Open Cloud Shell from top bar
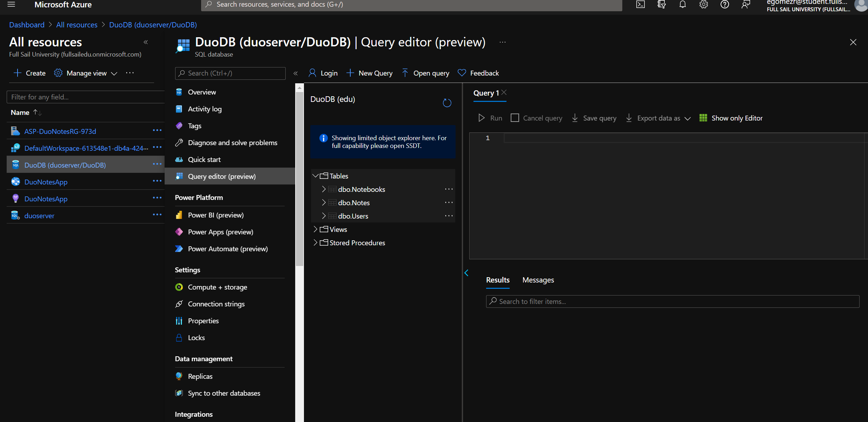The height and width of the screenshot is (422, 868). (x=640, y=5)
